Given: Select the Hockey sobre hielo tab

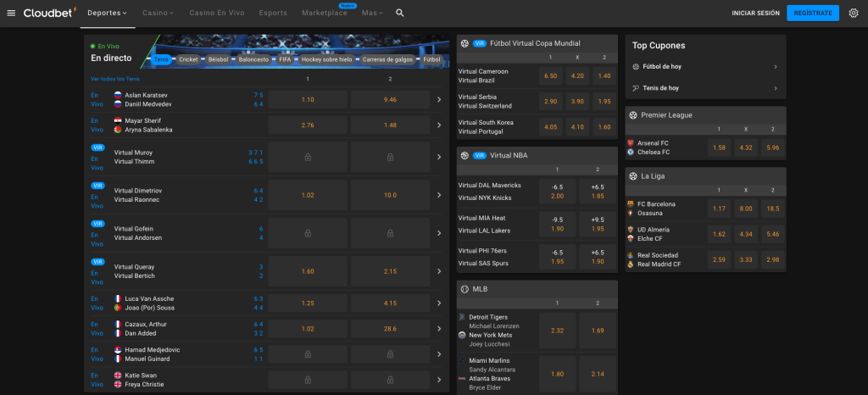Looking at the screenshot, I should 326,59.
